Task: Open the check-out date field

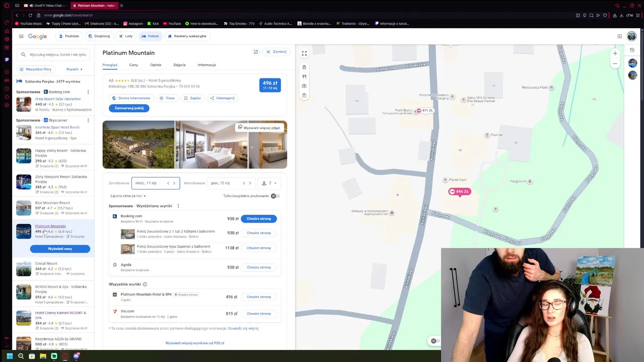Action: [230, 183]
